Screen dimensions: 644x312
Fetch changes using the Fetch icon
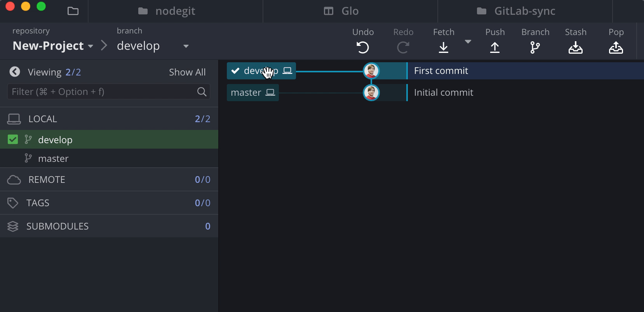pyautogui.click(x=444, y=47)
